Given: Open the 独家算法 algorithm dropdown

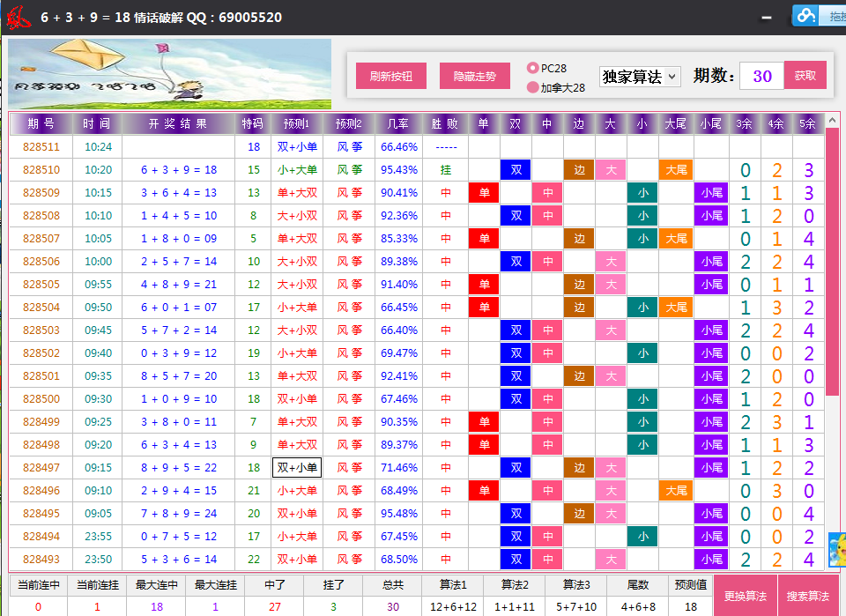Looking at the screenshot, I should point(640,77).
